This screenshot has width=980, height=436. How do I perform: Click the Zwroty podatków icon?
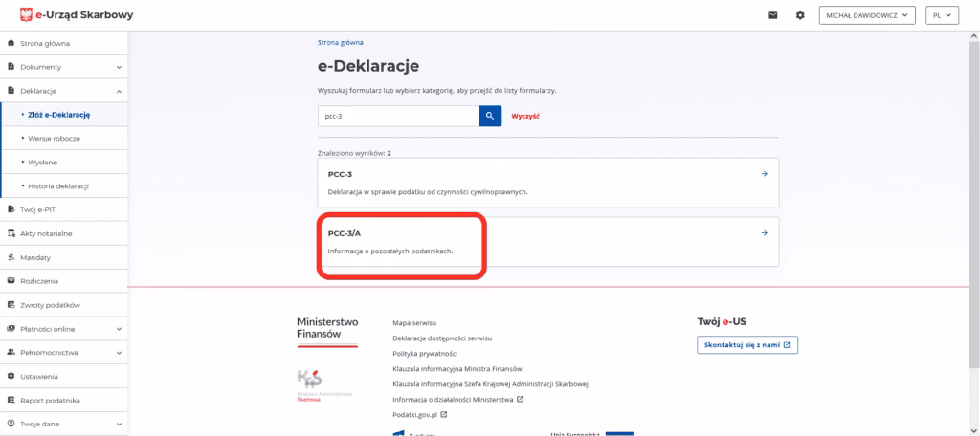point(11,305)
